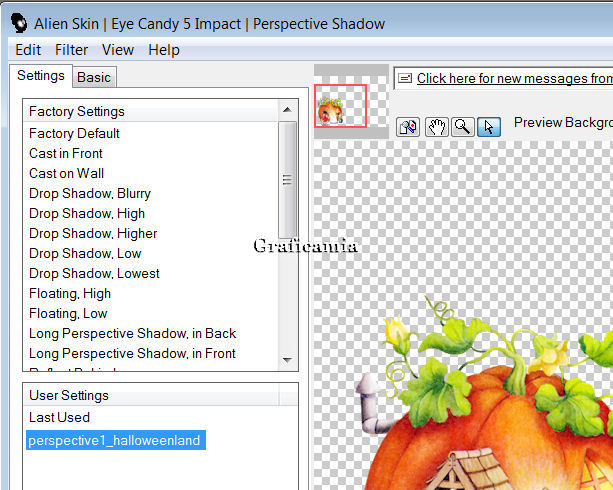Select perspective1_halloweenland user setting
613x490 pixels.
pyautogui.click(x=115, y=440)
